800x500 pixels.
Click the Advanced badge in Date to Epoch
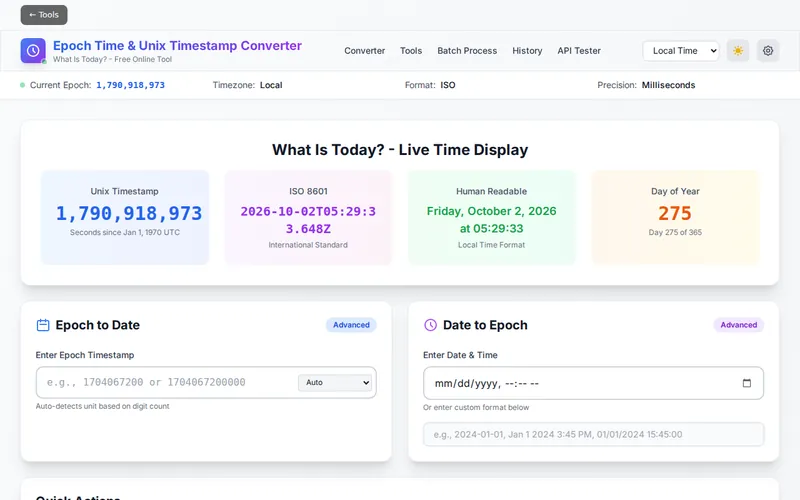click(x=738, y=325)
